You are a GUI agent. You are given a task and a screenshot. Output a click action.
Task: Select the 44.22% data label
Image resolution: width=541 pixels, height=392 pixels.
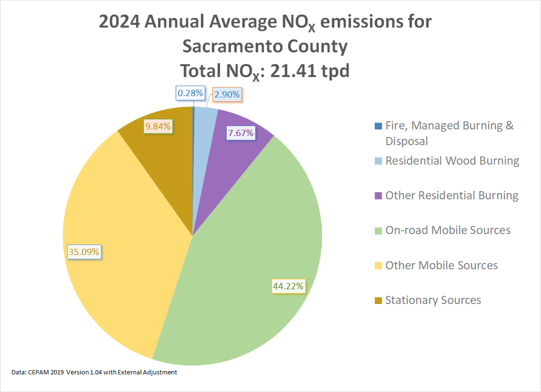click(x=288, y=286)
